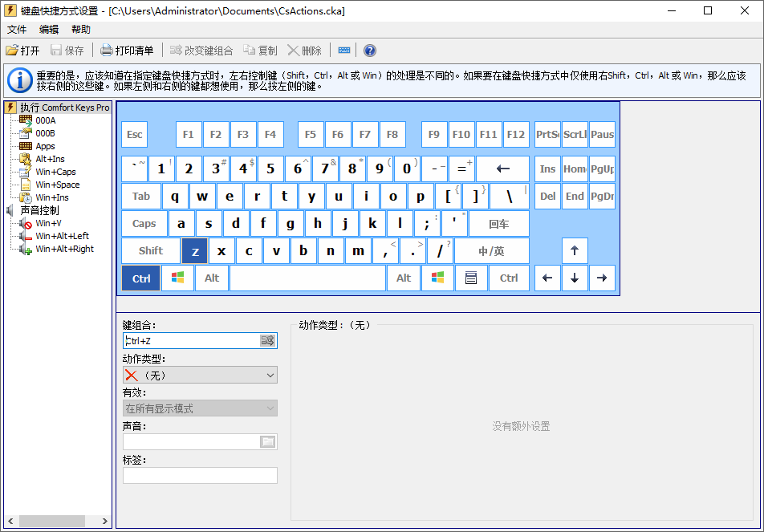Click the info icon in the notice bar
Screen dimensions: 764x532
(x=20, y=80)
